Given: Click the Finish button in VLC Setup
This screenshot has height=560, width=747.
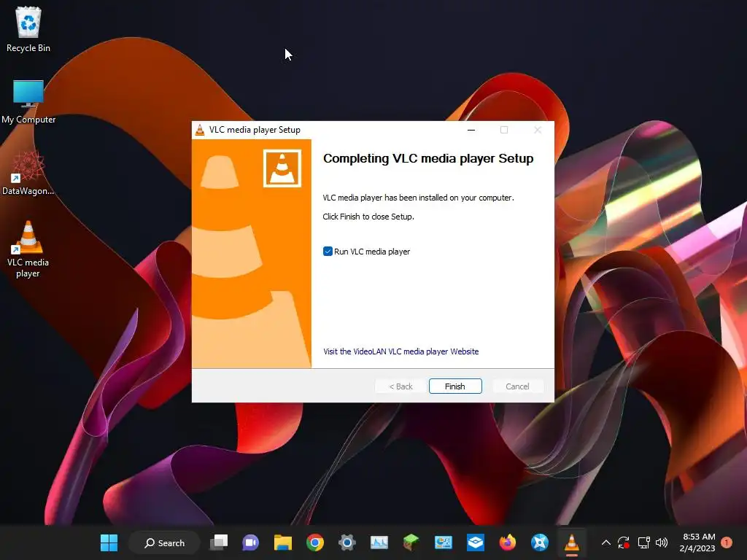Looking at the screenshot, I should point(455,386).
